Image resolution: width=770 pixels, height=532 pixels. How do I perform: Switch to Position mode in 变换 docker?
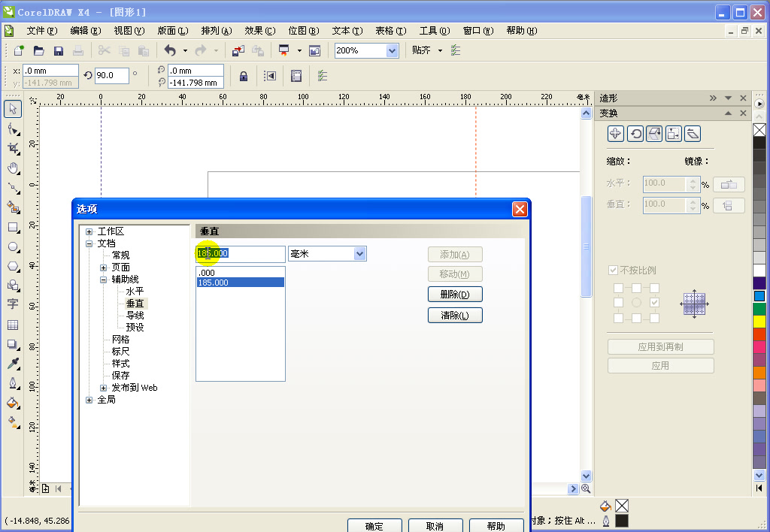[616, 134]
